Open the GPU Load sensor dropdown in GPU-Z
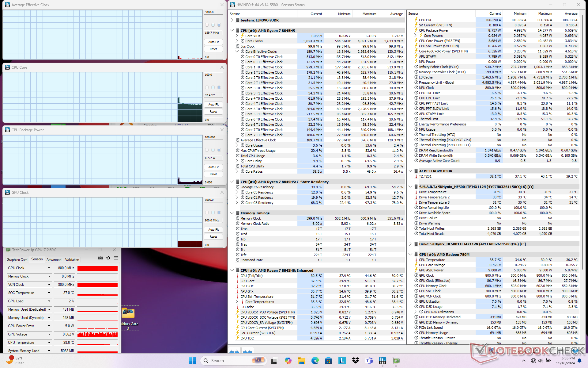This screenshot has width=588, height=368. click(49, 301)
